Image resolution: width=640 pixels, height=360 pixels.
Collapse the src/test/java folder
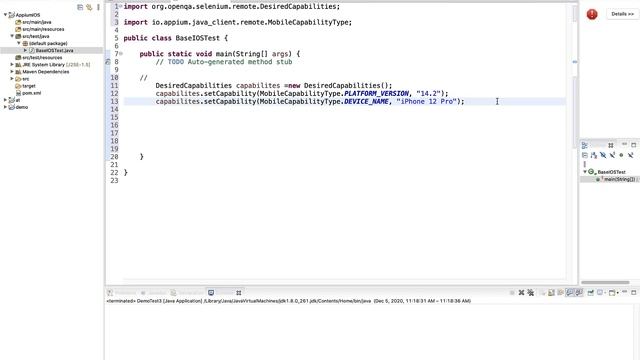pos(12,36)
